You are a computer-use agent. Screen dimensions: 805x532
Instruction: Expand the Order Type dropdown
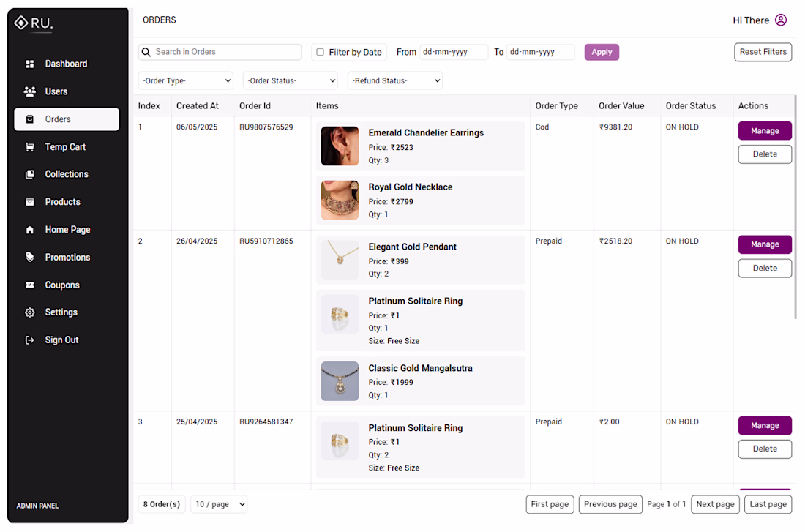point(186,81)
